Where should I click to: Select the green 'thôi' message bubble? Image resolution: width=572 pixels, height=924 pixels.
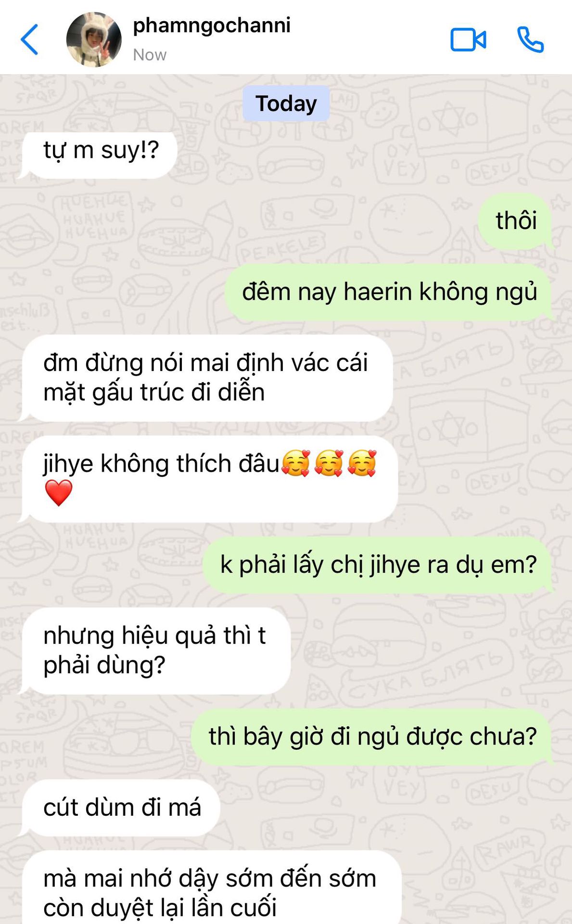pyautogui.click(x=515, y=221)
